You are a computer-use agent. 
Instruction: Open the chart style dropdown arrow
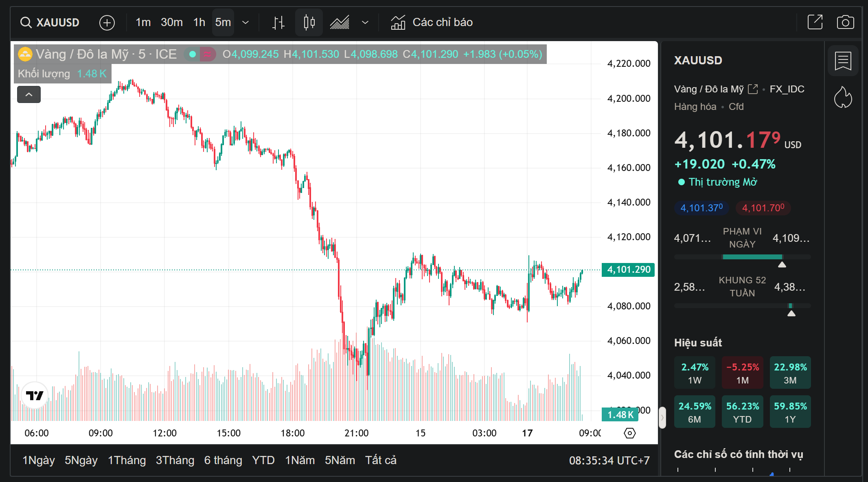[365, 22]
